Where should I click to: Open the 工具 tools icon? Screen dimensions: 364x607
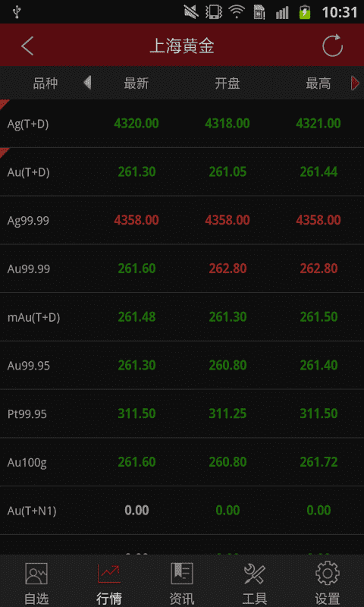[255, 574]
